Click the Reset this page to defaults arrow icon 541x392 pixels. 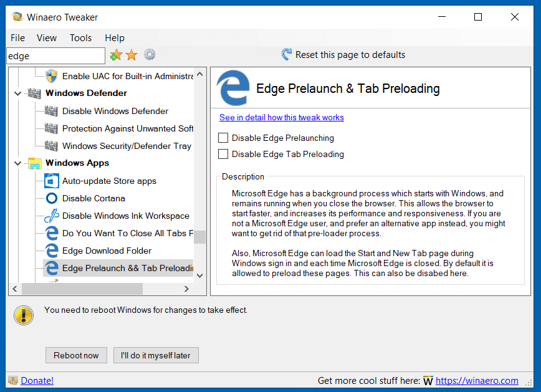click(x=287, y=55)
